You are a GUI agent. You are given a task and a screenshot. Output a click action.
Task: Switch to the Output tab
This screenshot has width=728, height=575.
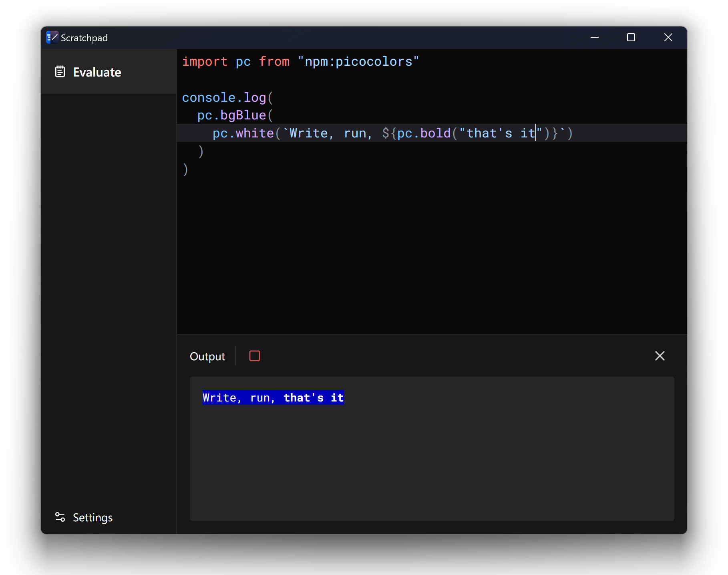(207, 356)
